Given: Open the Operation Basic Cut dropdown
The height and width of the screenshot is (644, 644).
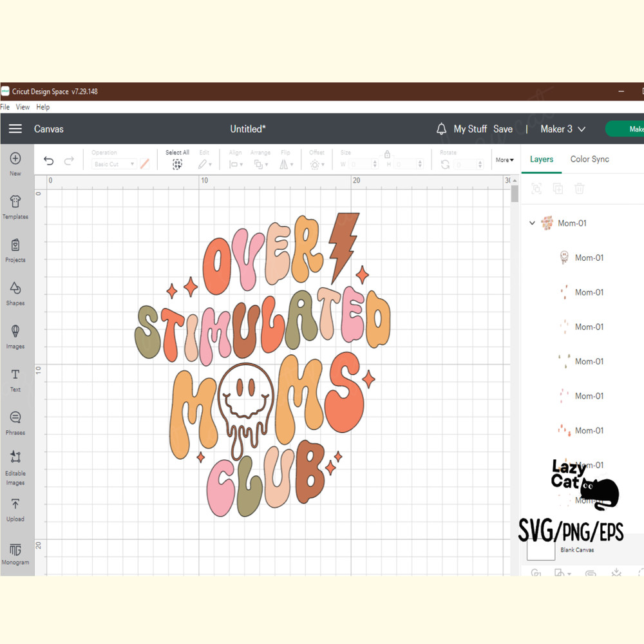Looking at the screenshot, I should click(x=114, y=164).
